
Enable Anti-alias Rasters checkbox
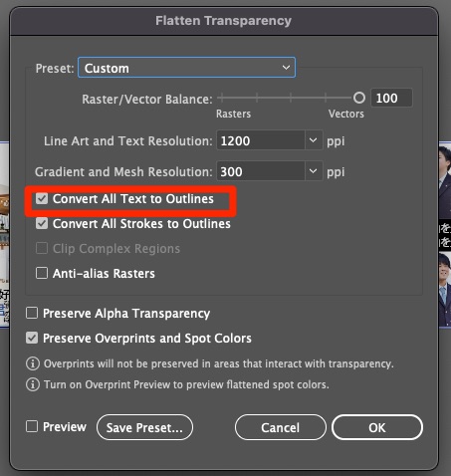[x=42, y=273]
